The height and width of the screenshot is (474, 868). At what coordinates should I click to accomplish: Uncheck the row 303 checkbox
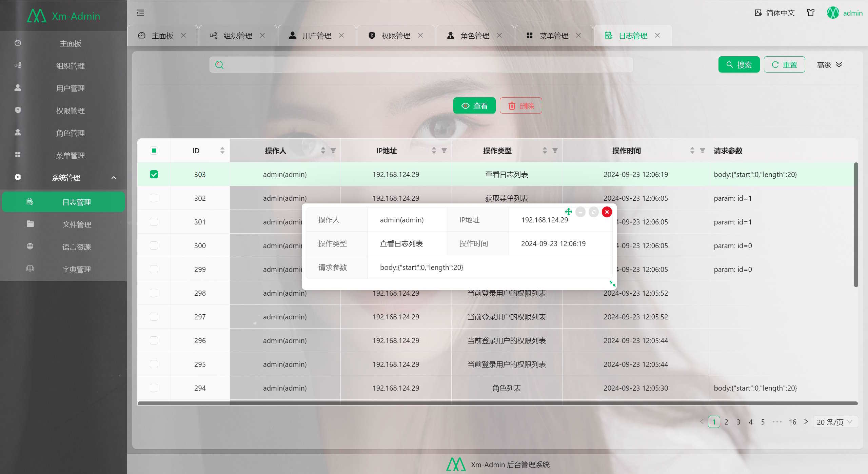(x=154, y=174)
